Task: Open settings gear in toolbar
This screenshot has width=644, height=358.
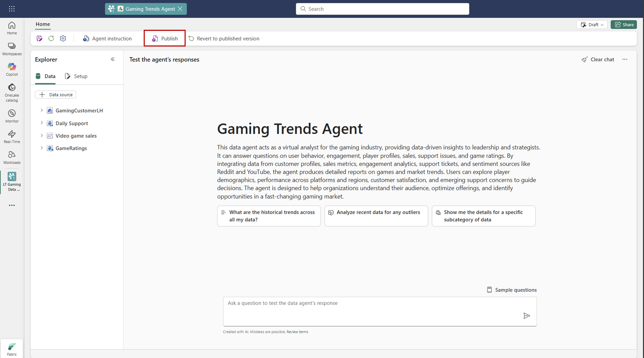Action: click(x=63, y=38)
